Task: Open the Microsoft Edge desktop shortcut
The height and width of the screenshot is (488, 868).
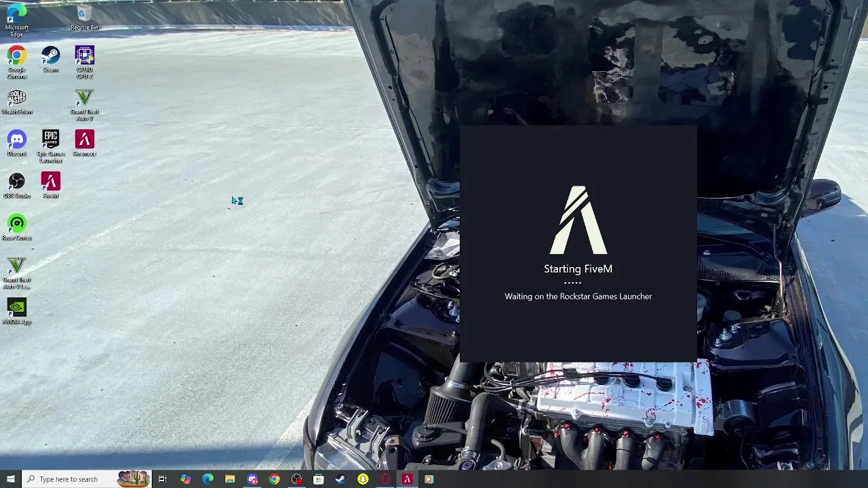Action: 16,19
